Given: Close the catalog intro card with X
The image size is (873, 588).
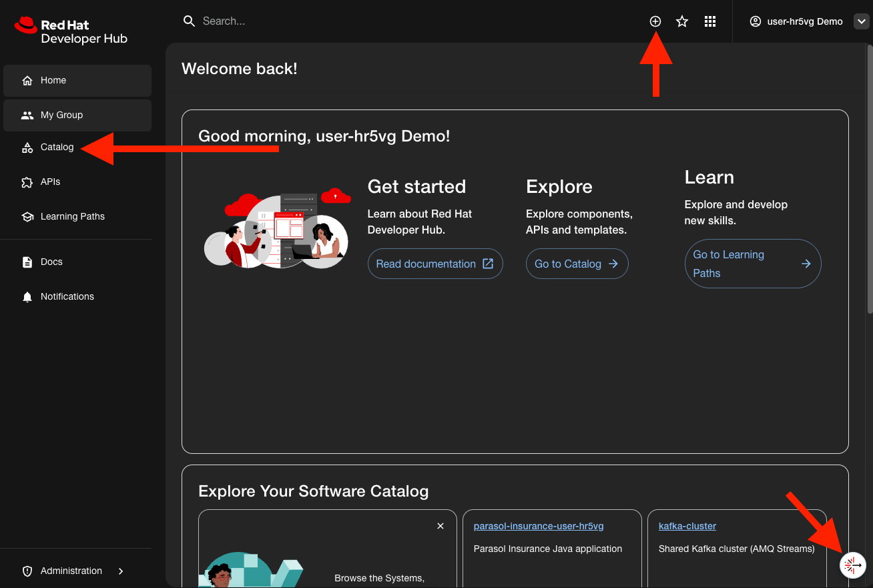Looking at the screenshot, I should (441, 526).
